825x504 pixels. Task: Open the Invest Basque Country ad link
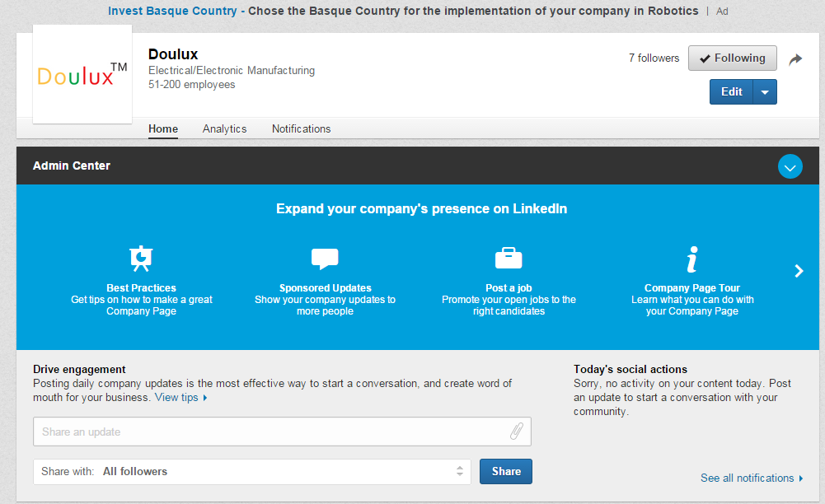click(x=172, y=11)
